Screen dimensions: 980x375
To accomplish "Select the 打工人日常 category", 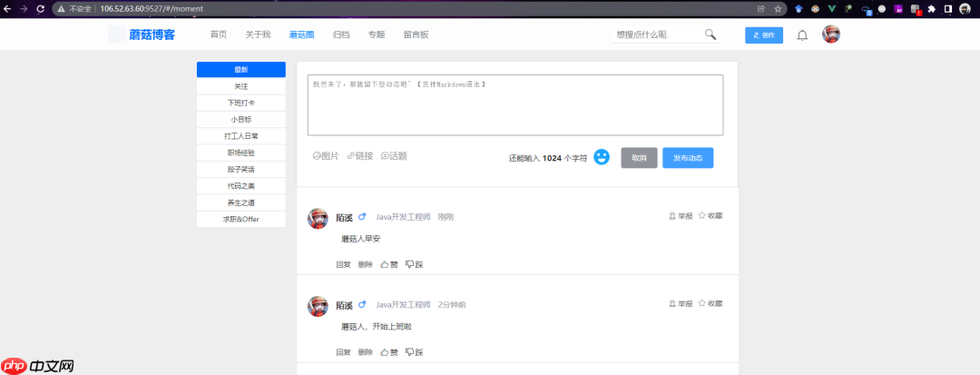I will click(x=241, y=135).
